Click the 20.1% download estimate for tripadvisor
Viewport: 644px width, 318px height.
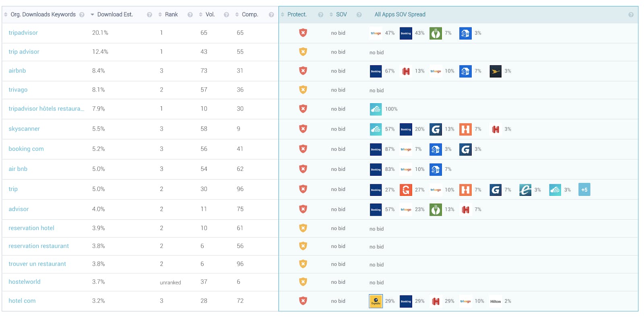pos(100,33)
